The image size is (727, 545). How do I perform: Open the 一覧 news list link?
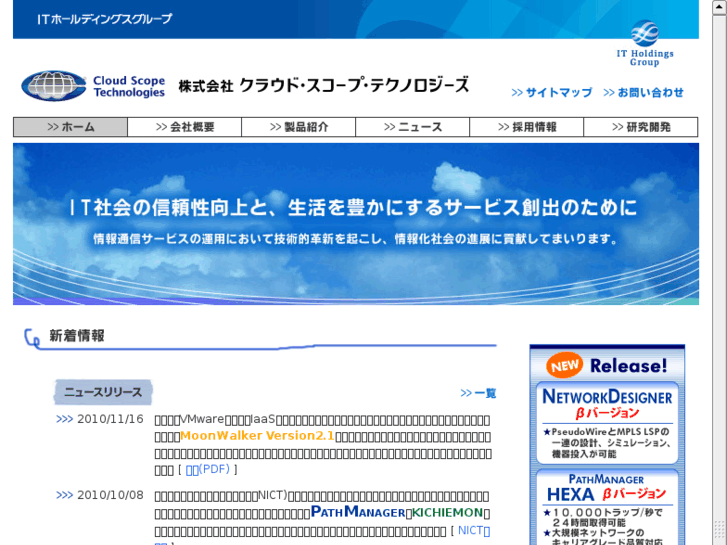coord(478,393)
